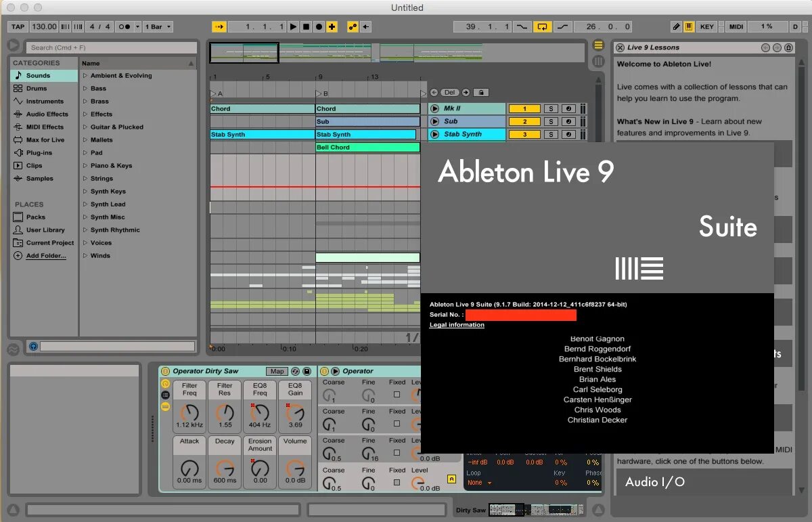
Task: Open User Library in Places
Action: (x=43, y=230)
